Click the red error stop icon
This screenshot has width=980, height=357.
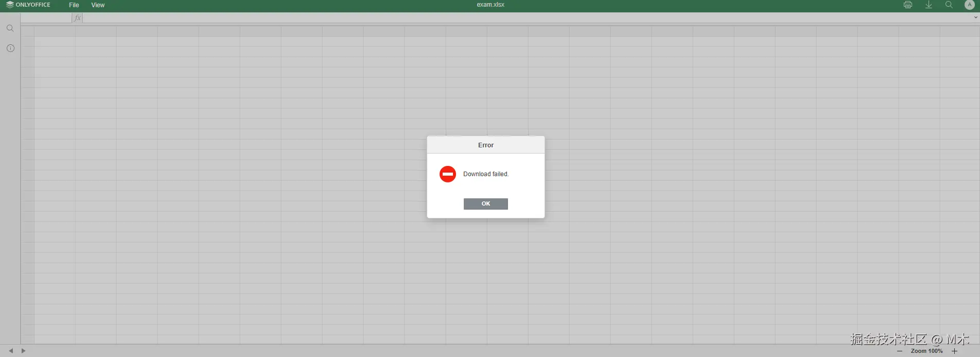(448, 174)
